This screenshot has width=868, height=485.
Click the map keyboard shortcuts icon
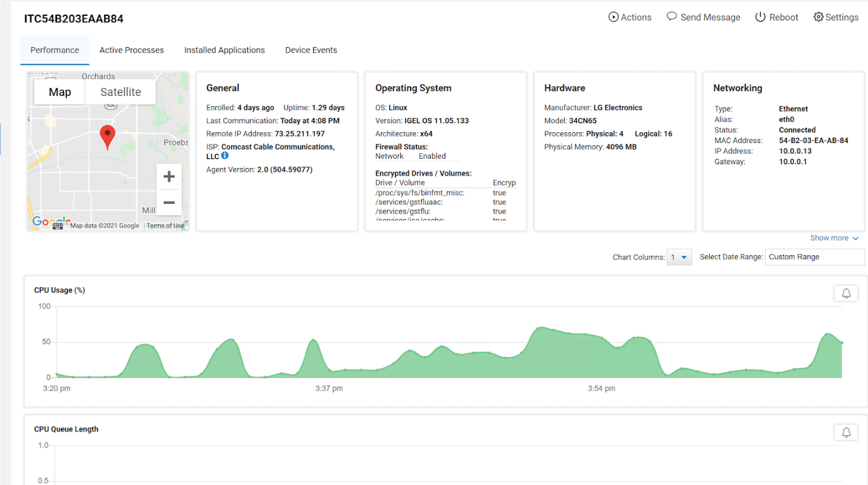58,226
